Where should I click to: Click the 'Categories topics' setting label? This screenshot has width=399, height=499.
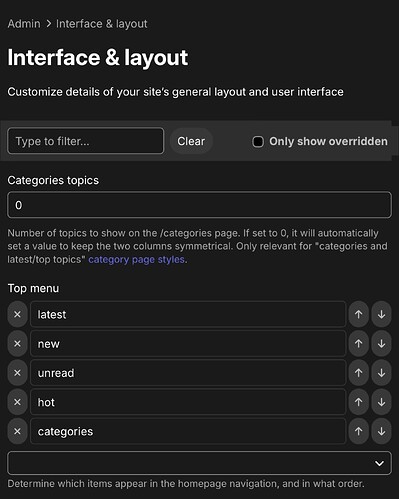(x=53, y=180)
